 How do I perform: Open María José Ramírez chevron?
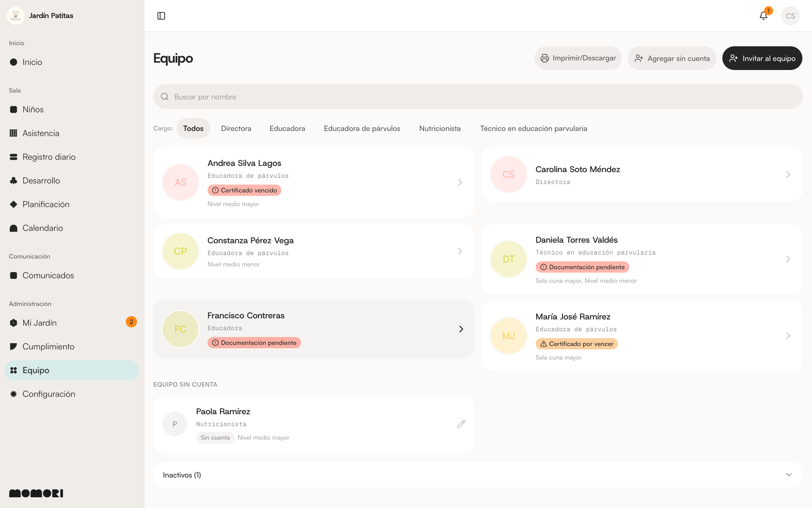pyautogui.click(x=788, y=336)
